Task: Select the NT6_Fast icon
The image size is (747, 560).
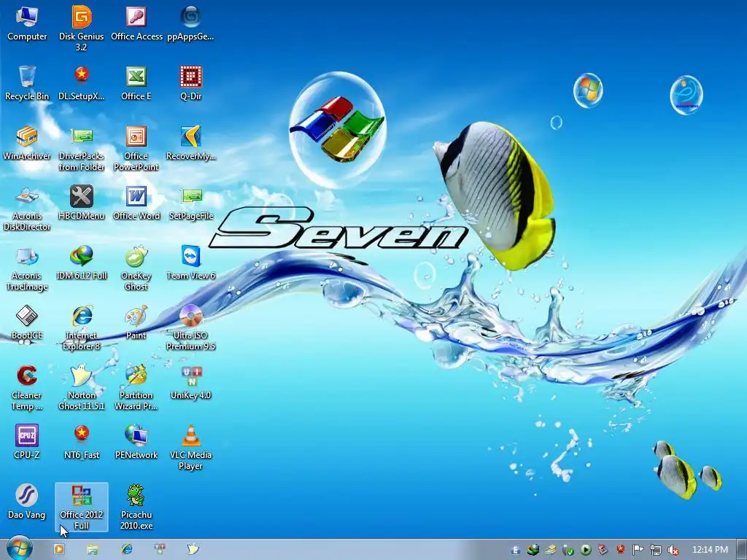Action: point(82,442)
